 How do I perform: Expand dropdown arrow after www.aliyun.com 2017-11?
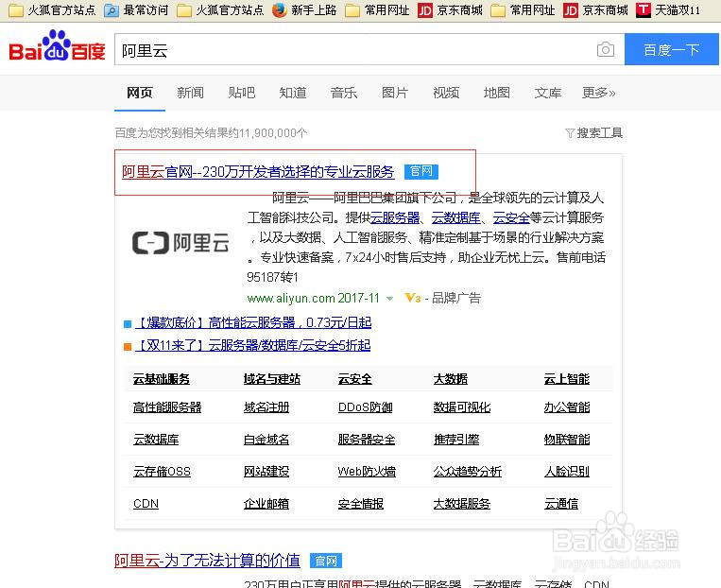pyautogui.click(x=390, y=299)
